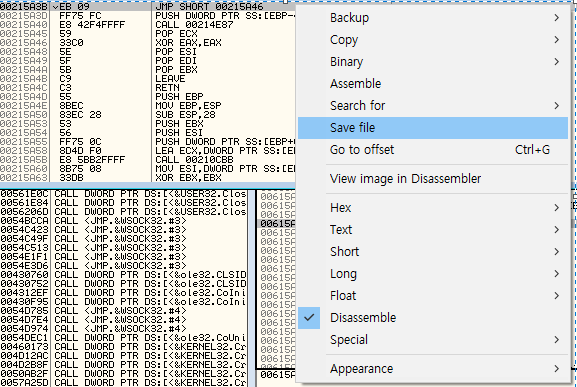Click the Text submenu arrow
The width and height of the screenshot is (577, 387).
tap(556, 230)
